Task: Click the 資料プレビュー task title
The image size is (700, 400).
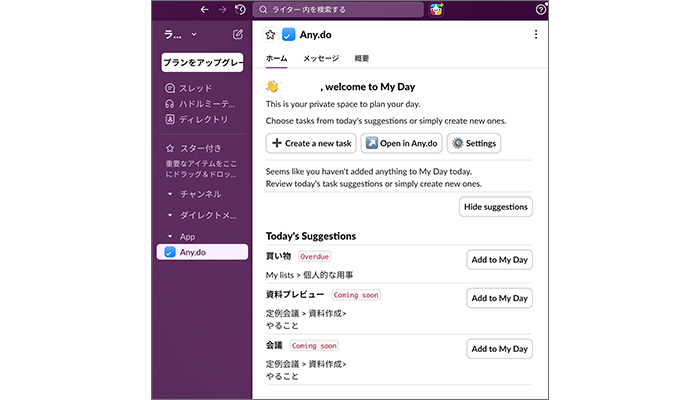Action: pos(295,295)
